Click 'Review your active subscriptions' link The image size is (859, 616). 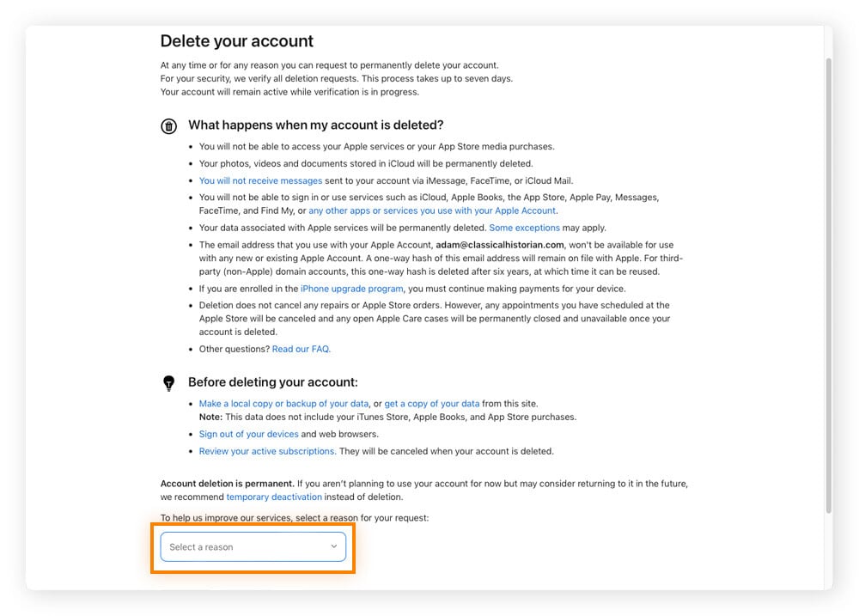coord(266,452)
